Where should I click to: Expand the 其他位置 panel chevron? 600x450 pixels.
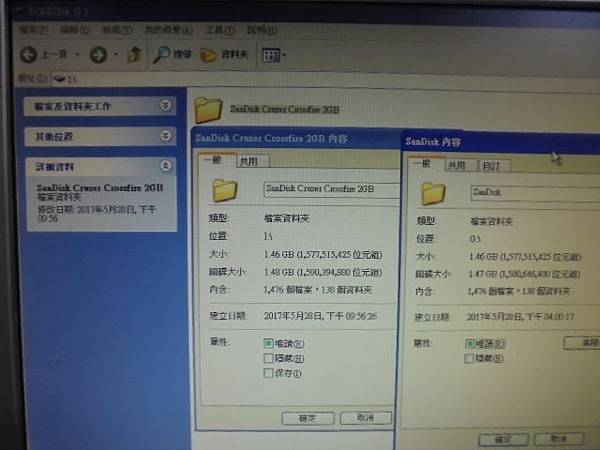[x=165, y=135]
